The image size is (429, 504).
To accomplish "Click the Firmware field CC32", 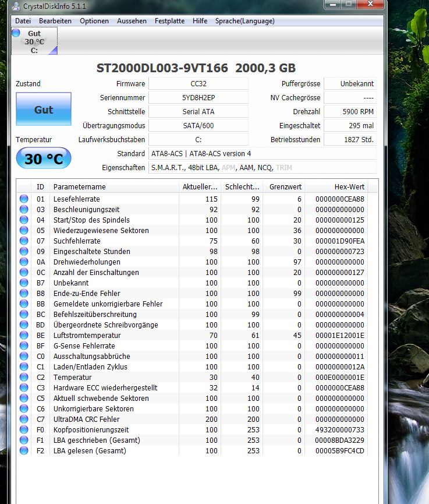I will pyautogui.click(x=198, y=83).
